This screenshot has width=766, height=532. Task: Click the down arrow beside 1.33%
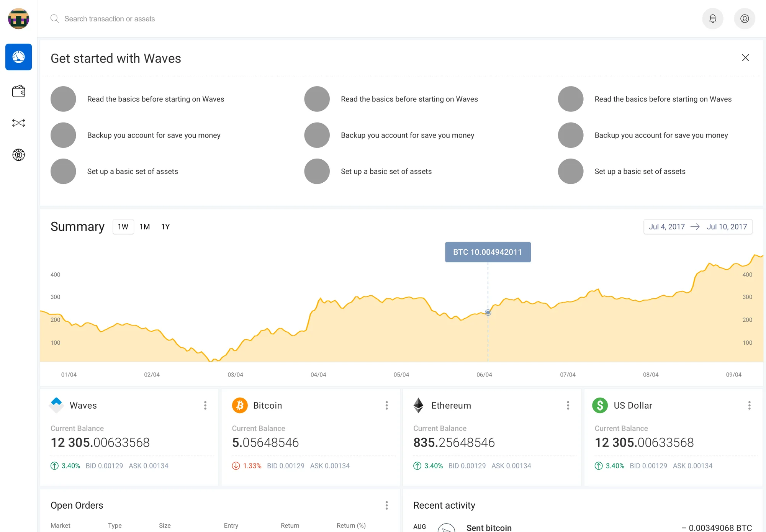(x=236, y=466)
